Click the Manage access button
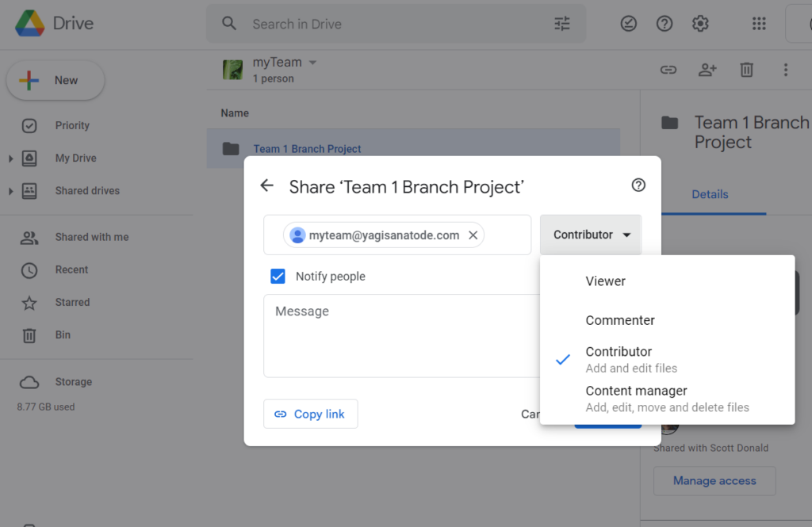Screen dimensions: 812x527 [x=714, y=481]
